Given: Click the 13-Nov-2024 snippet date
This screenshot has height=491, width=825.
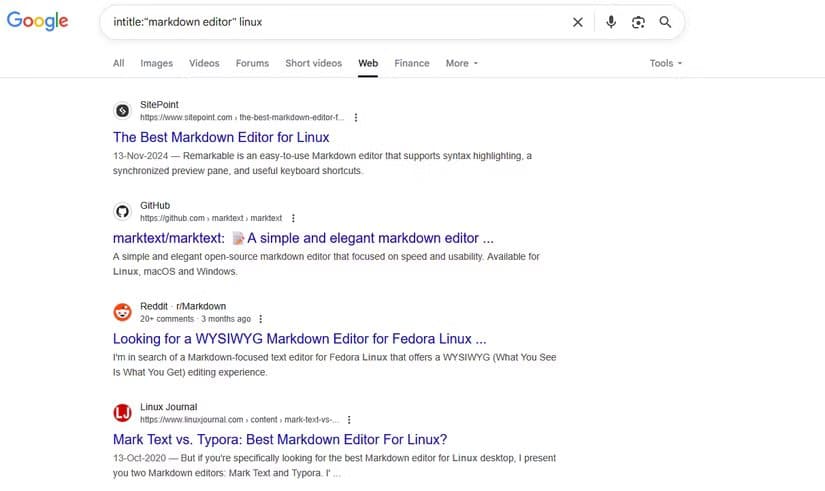Looking at the screenshot, I should (140, 156).
